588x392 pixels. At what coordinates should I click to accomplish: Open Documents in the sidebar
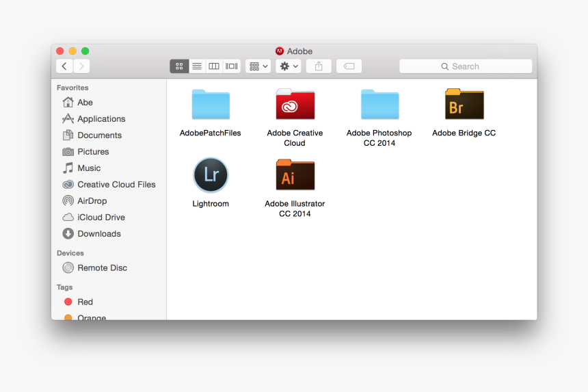click(109, 135)
